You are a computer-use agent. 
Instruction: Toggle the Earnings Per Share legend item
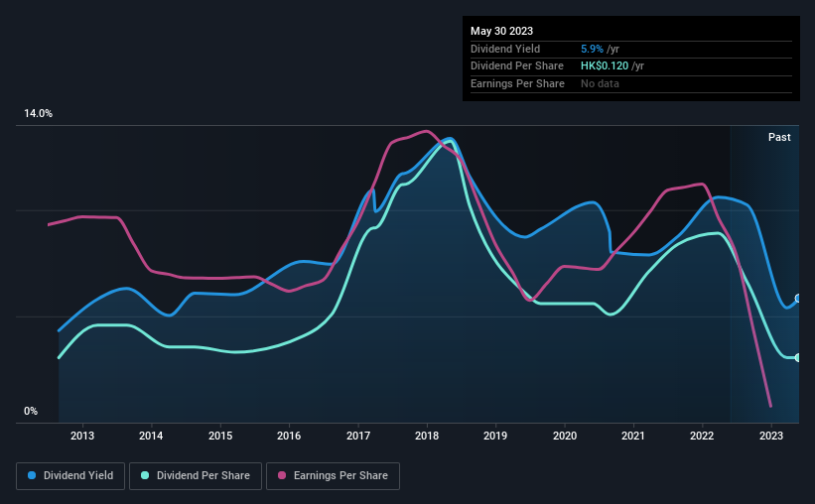pos(335,476)
